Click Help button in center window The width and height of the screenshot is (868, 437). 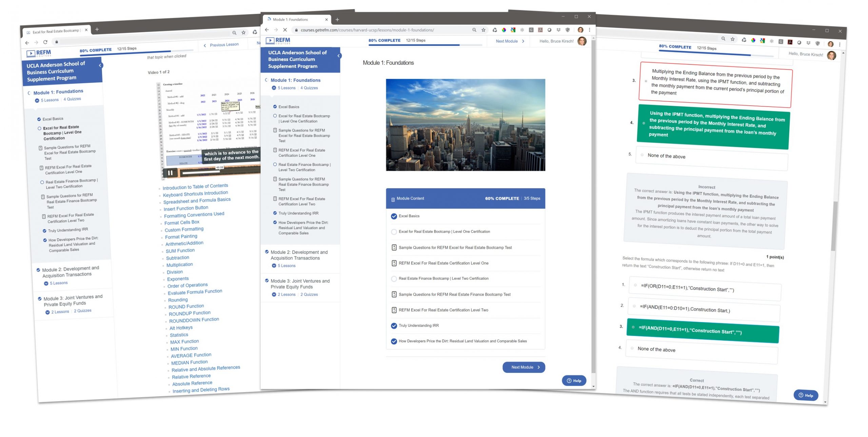(574, 381)
